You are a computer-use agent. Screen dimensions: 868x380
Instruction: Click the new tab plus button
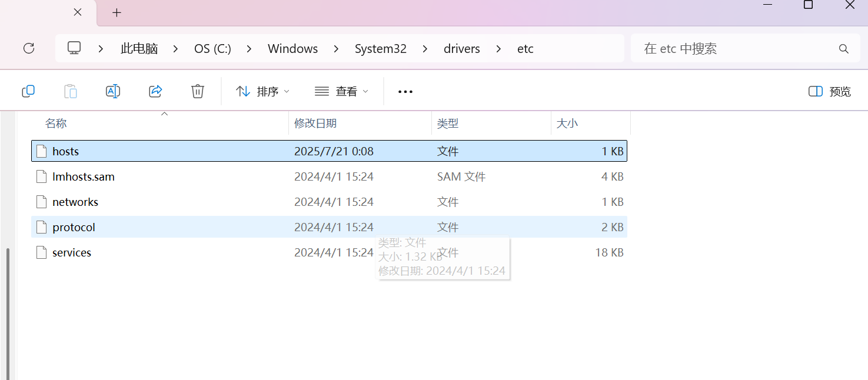pos(116,12)
